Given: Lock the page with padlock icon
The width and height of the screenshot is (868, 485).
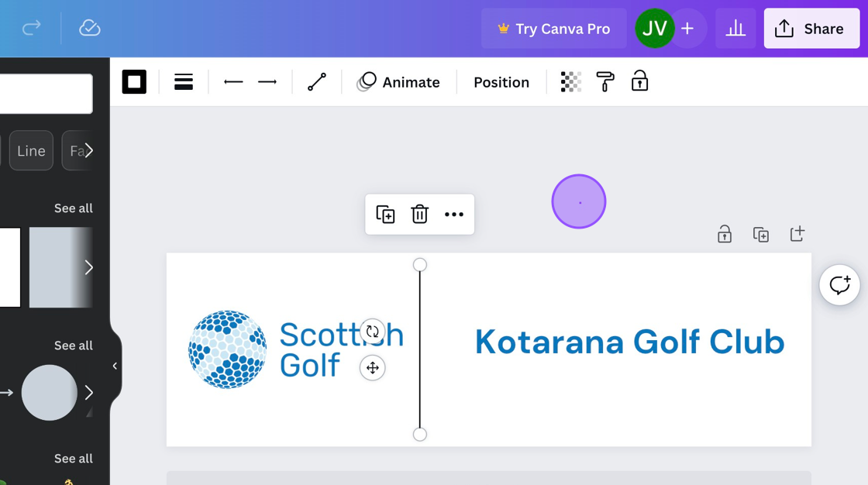Looking at the screenshot, I should [x=725, y=234].
